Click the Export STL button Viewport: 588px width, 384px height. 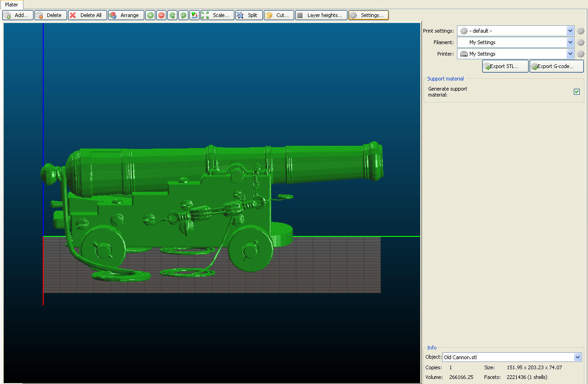[x=505, y=66]
